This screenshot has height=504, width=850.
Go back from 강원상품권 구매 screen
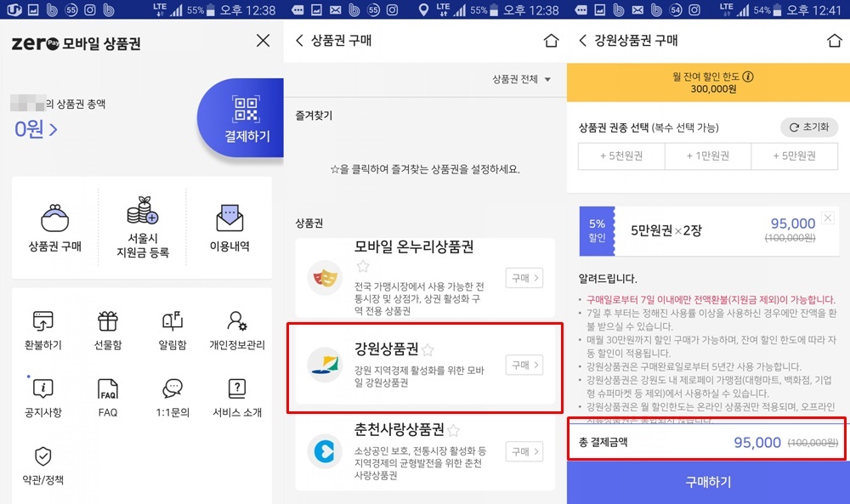point(583,40)
